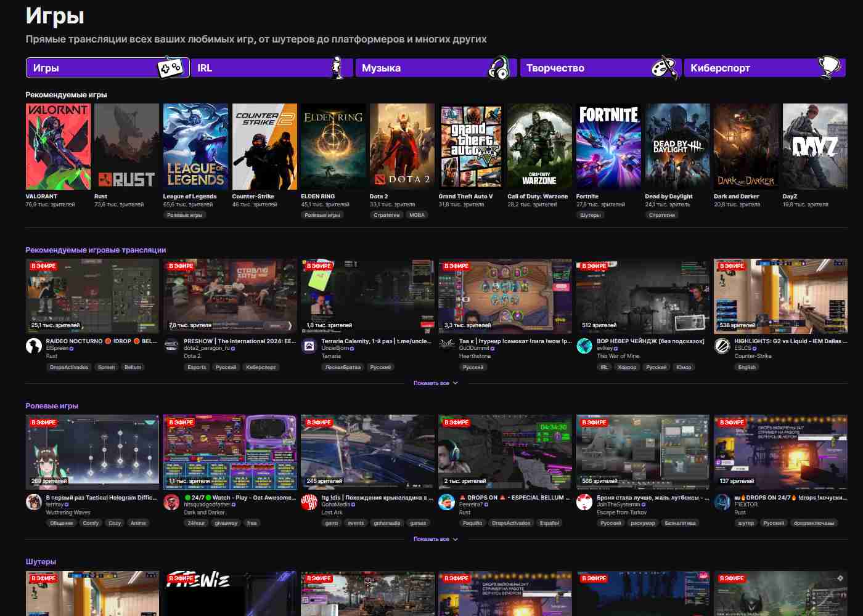
Task: Open Peereira7's channel avatar
Action: (x=446, y=502)
